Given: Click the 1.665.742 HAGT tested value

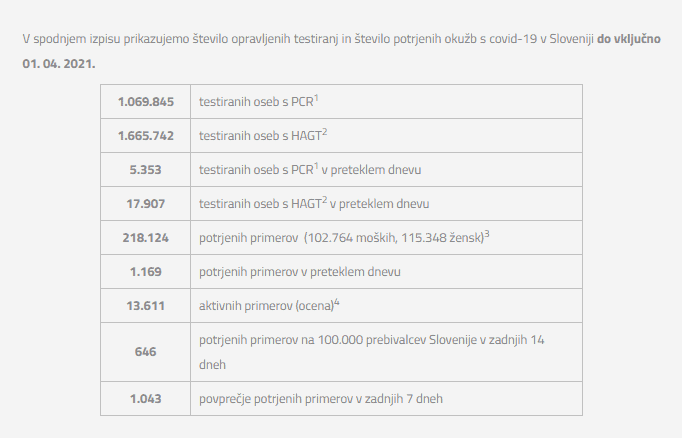Looking at the screenshot, I should pyautogui.click(x=146, y=135).
